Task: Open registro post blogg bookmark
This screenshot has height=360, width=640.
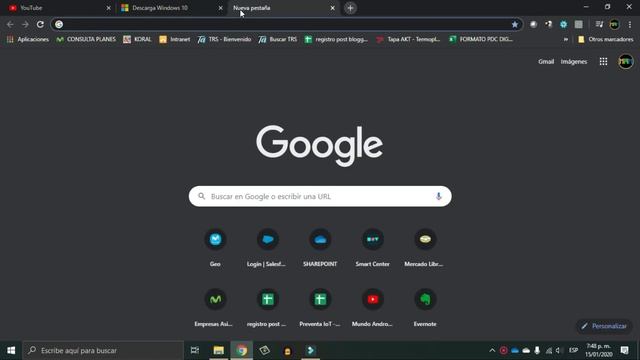Action: (336, 40)
